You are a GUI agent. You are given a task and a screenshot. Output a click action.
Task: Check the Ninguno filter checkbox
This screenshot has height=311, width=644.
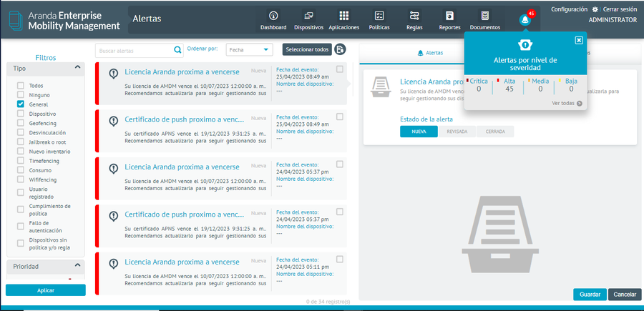click(20, 95)
